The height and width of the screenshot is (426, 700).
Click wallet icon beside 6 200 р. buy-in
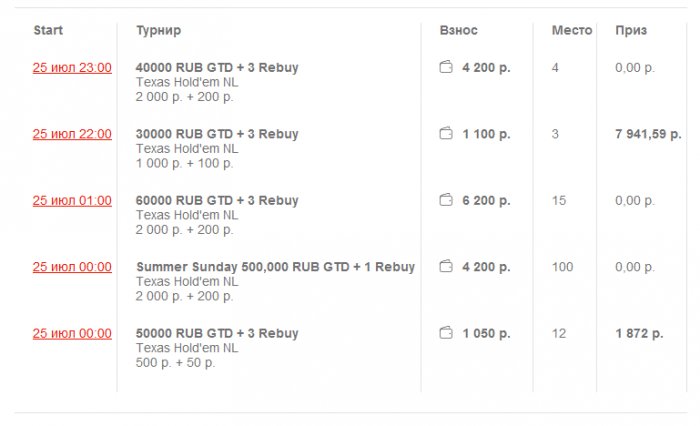(446, 201)
